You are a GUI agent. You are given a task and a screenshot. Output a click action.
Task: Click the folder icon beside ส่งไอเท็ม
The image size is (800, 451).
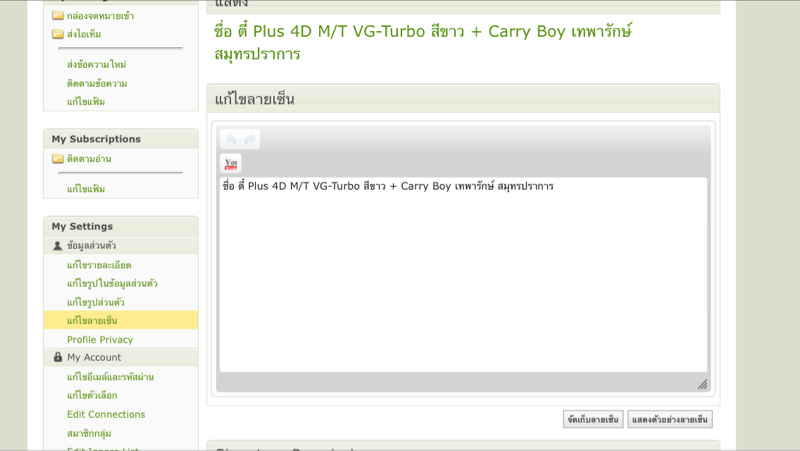pos(58,34)
